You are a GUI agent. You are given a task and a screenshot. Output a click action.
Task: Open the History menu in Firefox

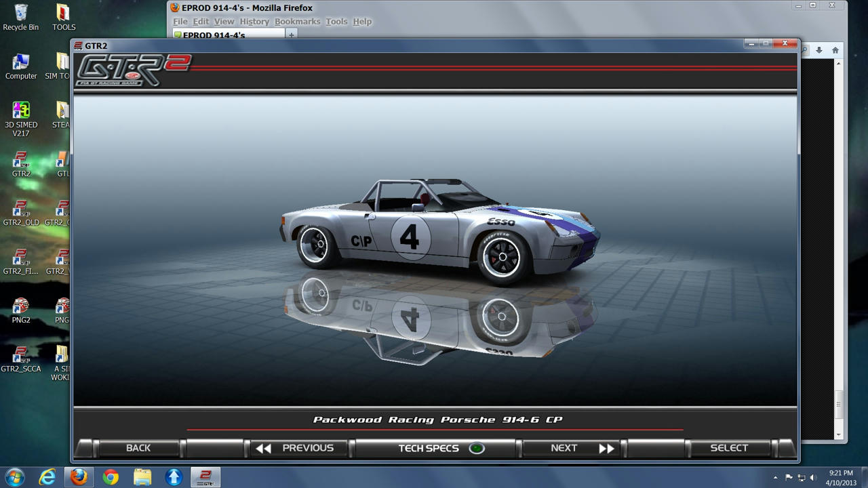click(254, 22)
